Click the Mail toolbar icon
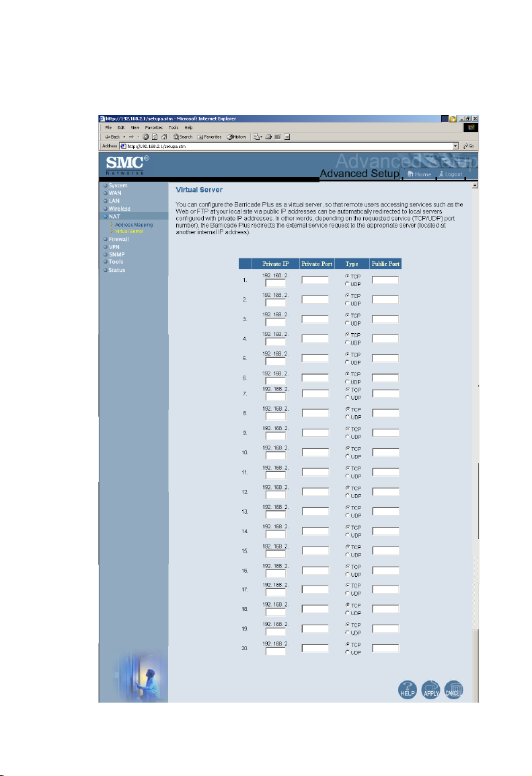The height and width of the screenshot is (776, 532). tap(257, 137)
